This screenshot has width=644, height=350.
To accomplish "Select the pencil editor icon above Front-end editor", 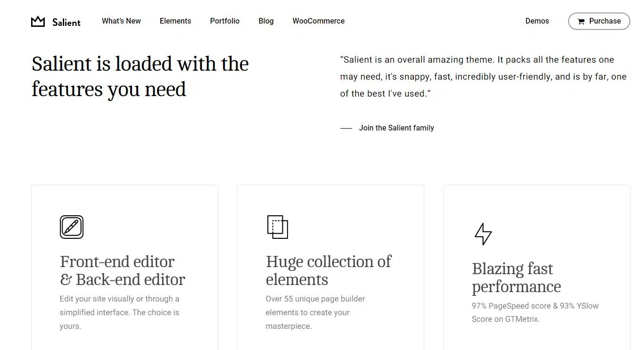I will coord(71,227).
